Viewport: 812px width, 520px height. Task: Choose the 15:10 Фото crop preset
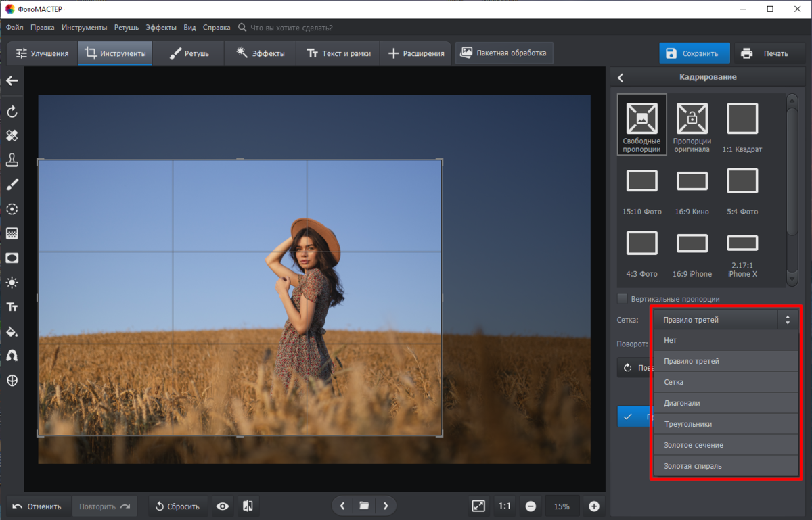pos(641,191)
